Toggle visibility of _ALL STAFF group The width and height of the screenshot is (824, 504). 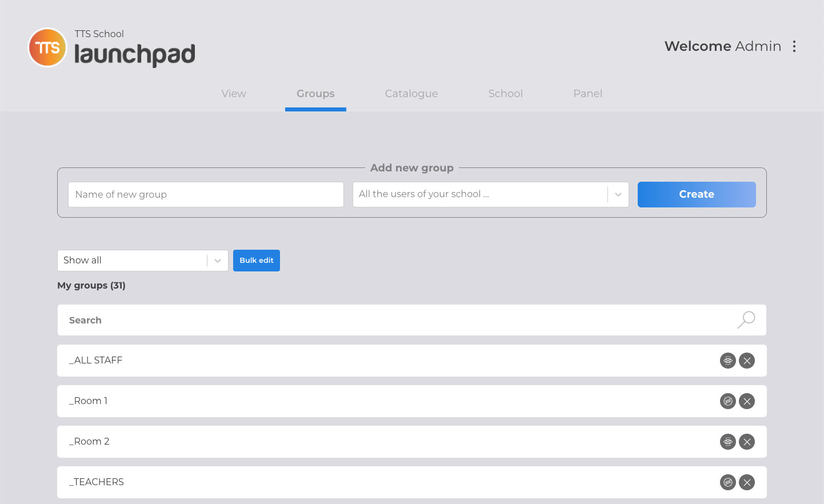[x=728, y=361]
